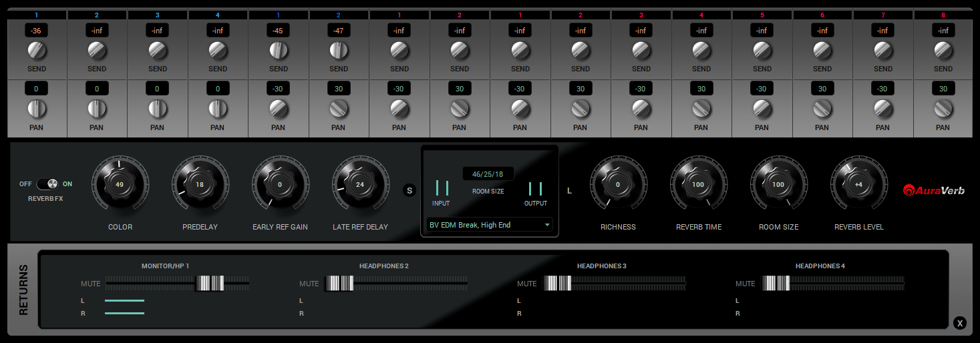The image size is (980, 343).
Task: Click the Pan knob below the -45 send
Action: [x=279, y=109]
